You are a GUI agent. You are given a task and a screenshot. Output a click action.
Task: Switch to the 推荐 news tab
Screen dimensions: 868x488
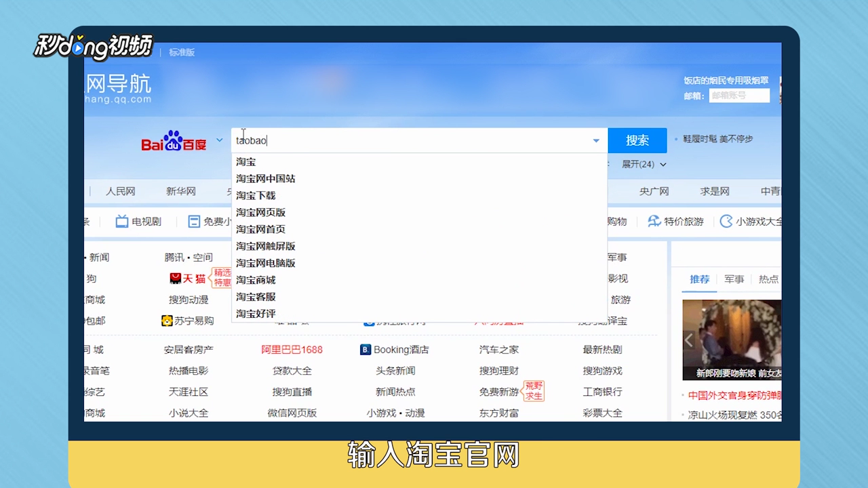[x=700, y=279]
